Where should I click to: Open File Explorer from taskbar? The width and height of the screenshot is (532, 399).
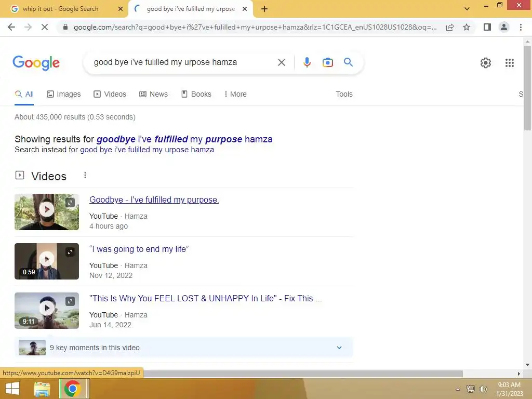(42, 389)
